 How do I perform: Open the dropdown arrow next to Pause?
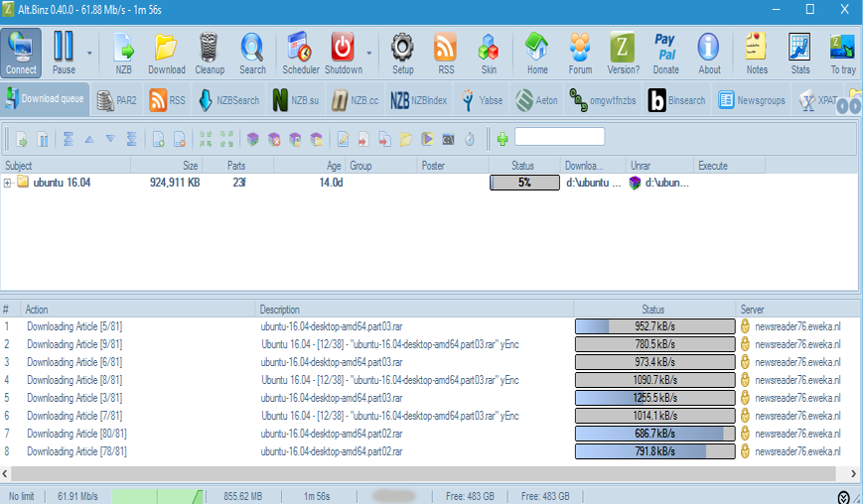[89, 54]
